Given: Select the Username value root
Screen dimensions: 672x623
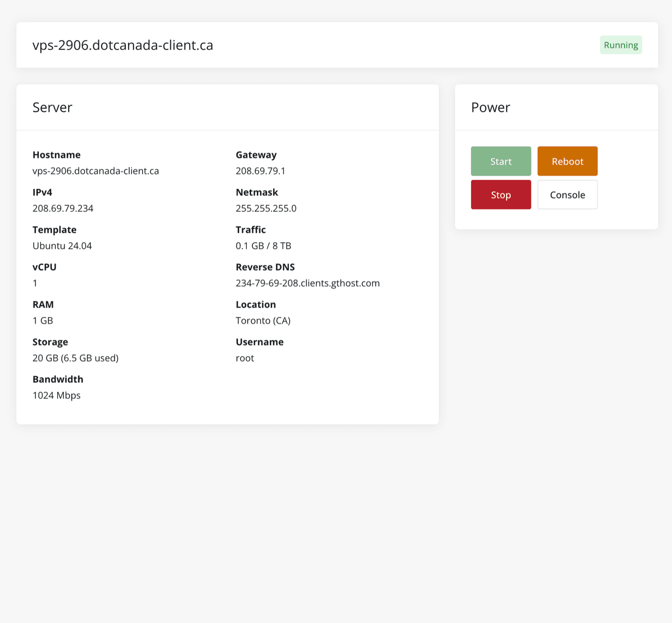Looking at the screenshot, I should [245, 358].
